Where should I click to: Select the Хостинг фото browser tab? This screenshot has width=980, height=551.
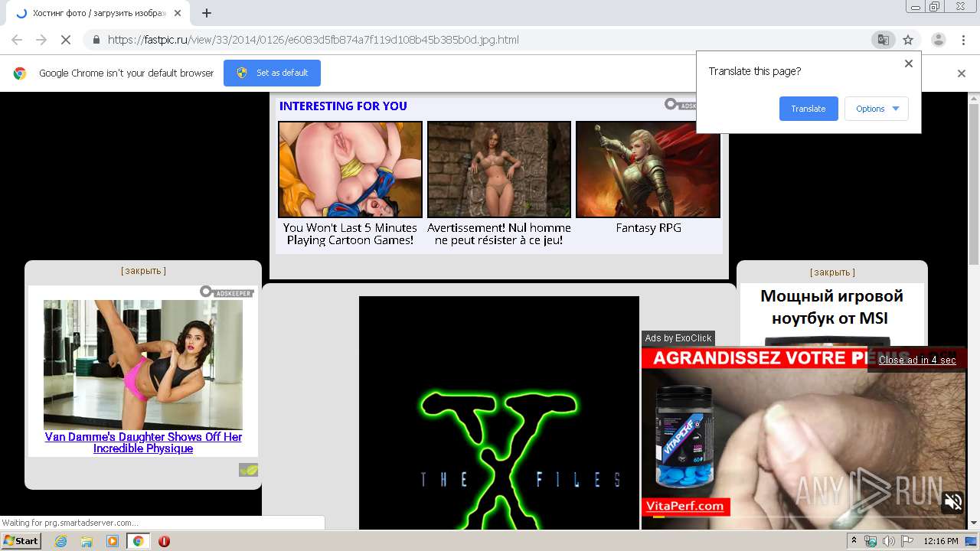98,13
